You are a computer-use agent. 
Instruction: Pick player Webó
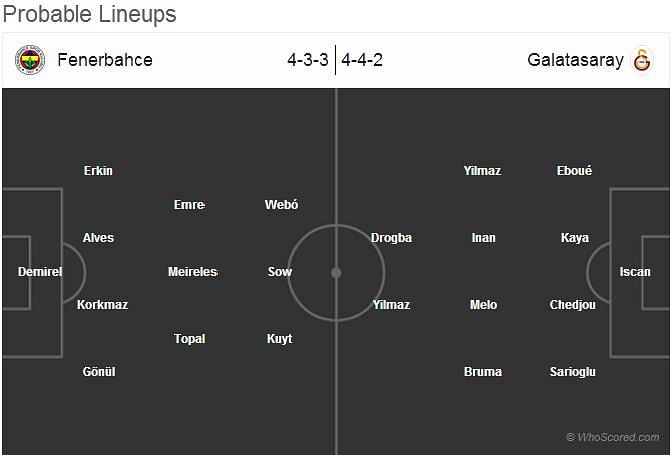tap(281, 205)
